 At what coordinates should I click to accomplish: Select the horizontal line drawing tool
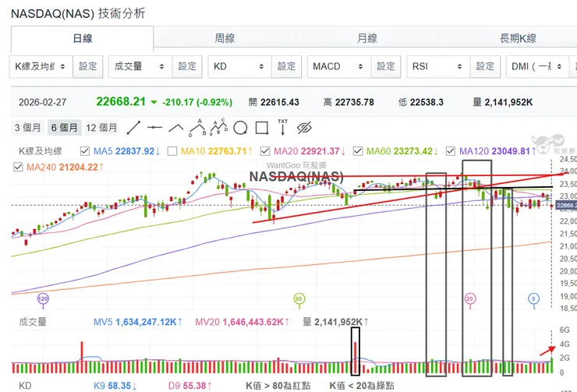pyautogui.click(x=154, y=128)
